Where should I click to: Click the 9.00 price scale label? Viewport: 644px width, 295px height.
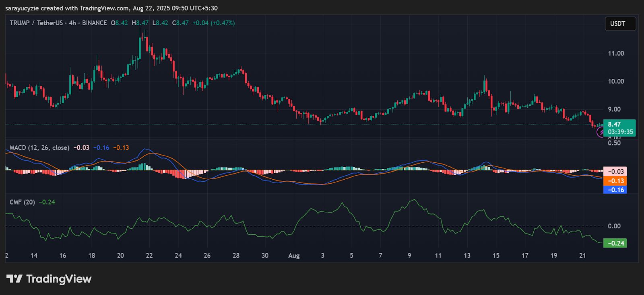tap(614, 109)
